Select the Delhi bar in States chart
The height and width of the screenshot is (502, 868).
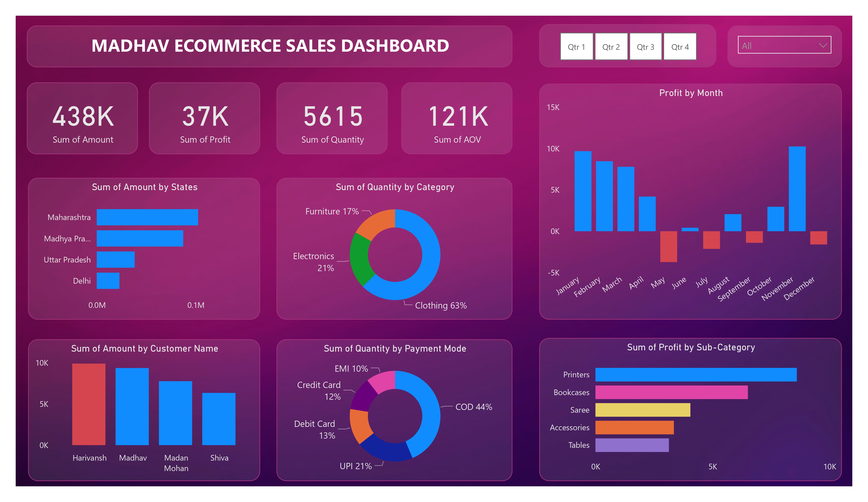[108, 281]
